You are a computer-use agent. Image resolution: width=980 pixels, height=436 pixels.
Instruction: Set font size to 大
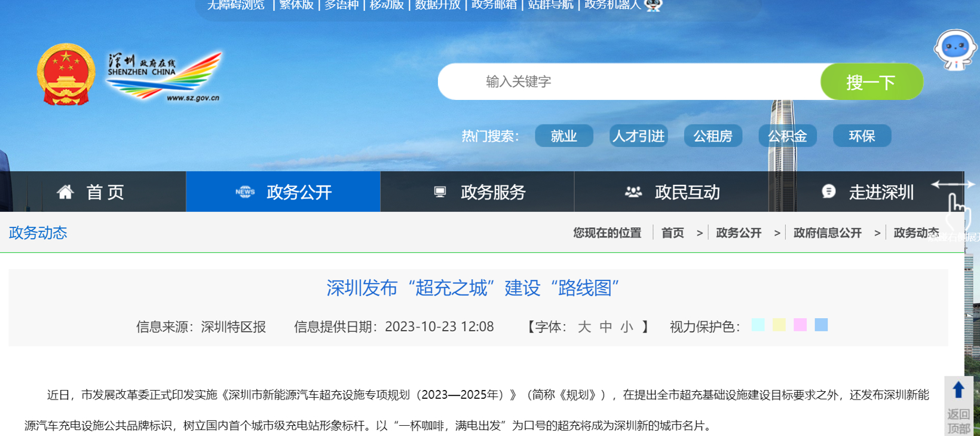(x=584, y=327)
